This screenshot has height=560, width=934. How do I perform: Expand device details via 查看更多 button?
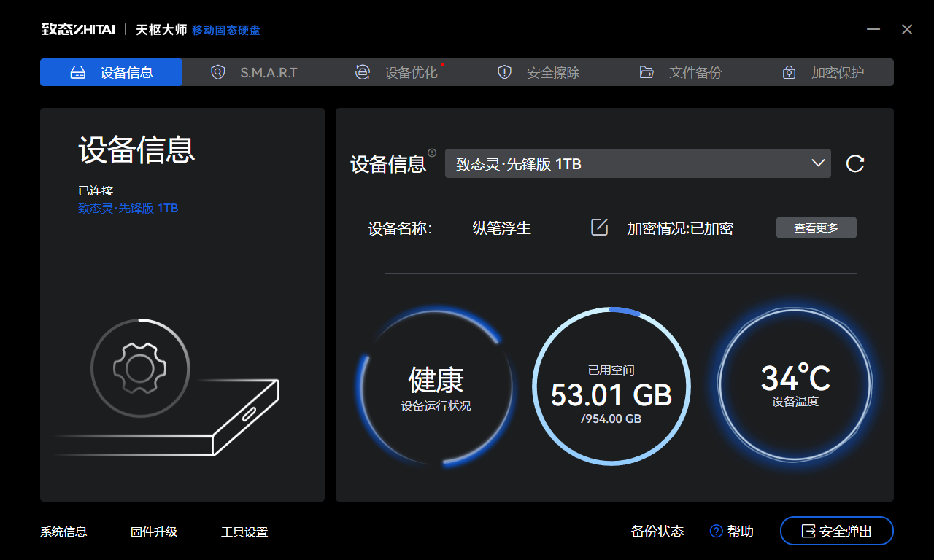point(816,227)
